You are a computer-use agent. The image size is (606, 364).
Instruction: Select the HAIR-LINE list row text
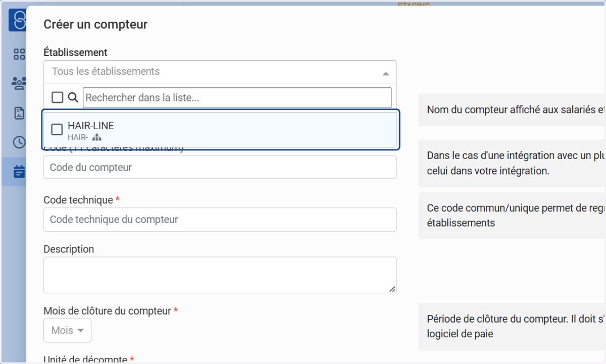coord(91,126)
